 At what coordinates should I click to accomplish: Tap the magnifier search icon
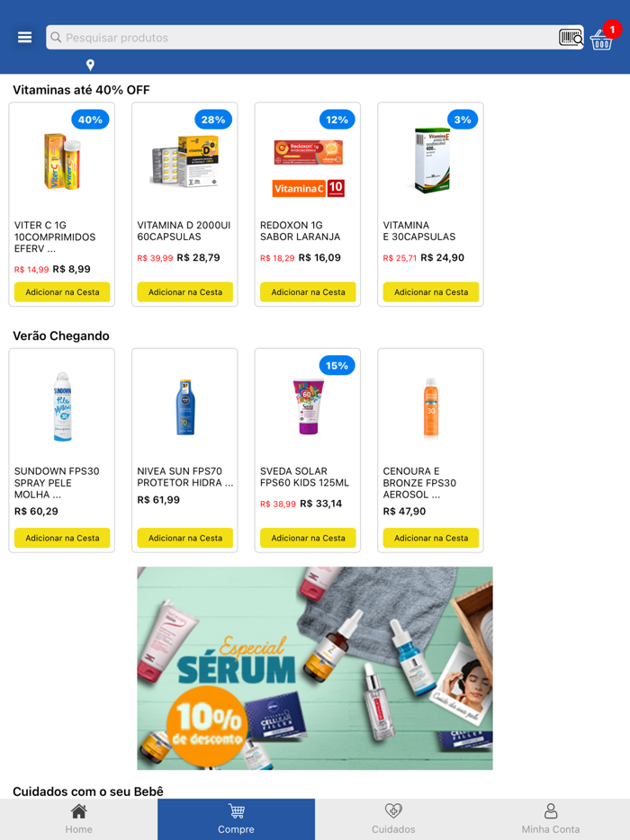click(56, 38)
